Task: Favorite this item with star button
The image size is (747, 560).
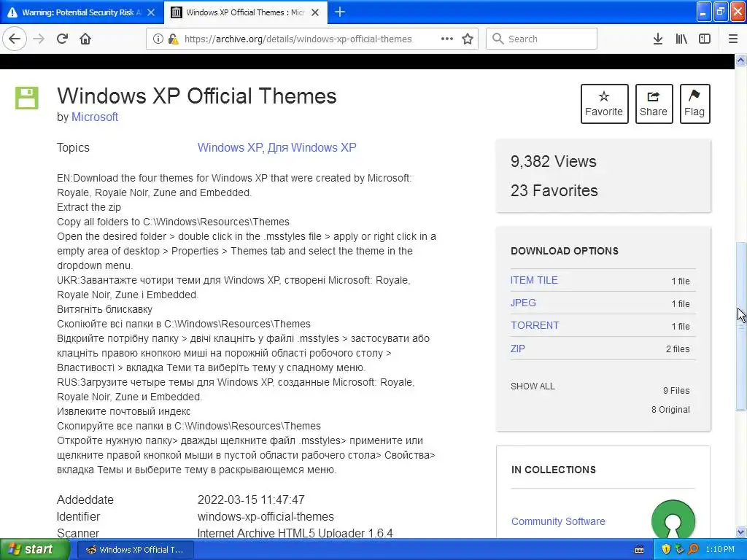Action: 604,104
